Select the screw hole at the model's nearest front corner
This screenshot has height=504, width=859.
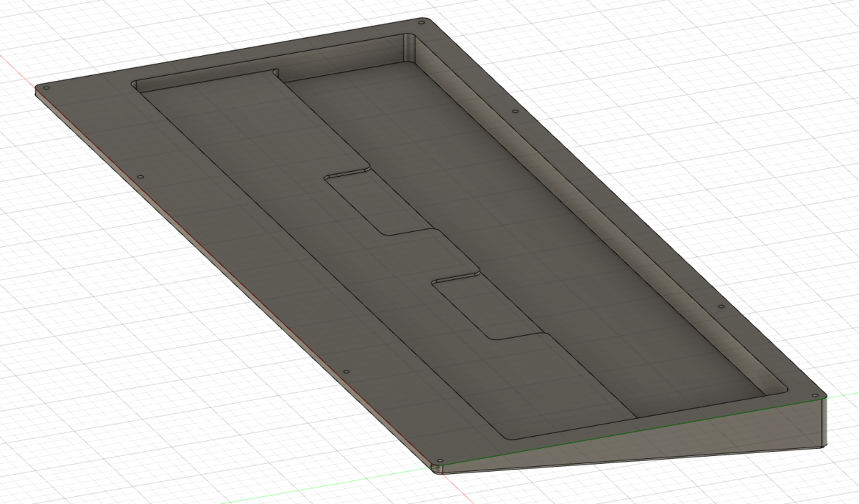tap(440, 460)
